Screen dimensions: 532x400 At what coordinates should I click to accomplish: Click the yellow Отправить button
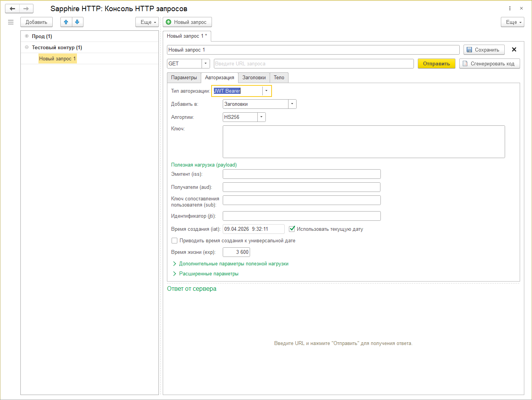(436, 64)
